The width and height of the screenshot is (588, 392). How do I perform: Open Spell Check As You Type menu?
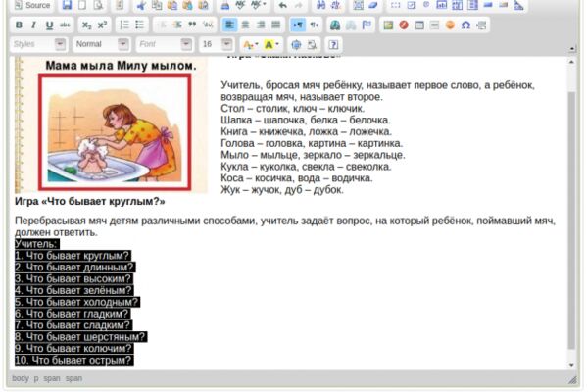click(x=258, y=5)
